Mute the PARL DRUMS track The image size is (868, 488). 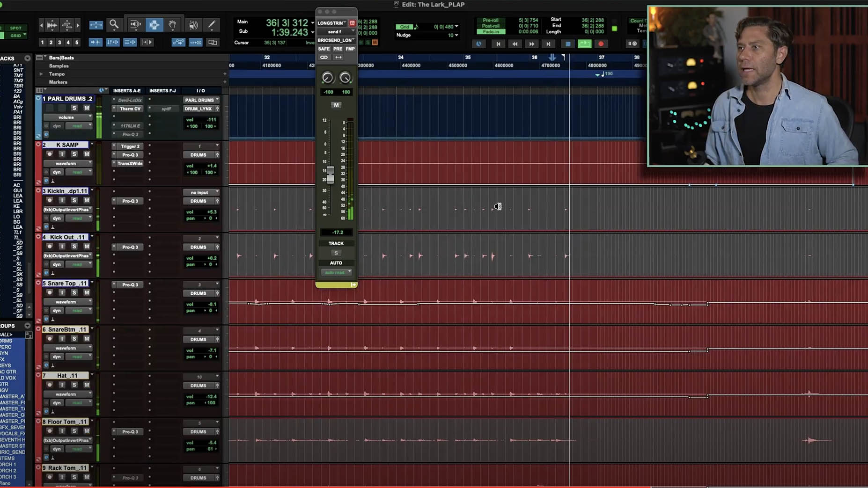87,108
